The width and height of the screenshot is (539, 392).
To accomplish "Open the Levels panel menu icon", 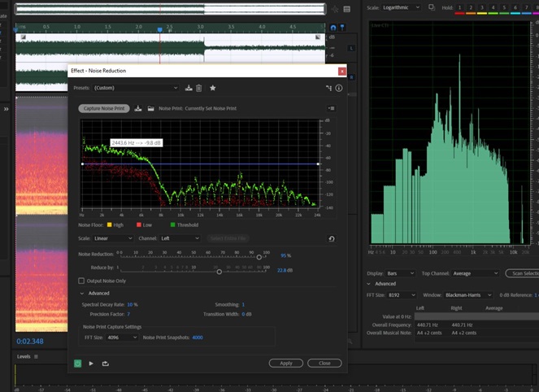I will [x=36, y=356].
